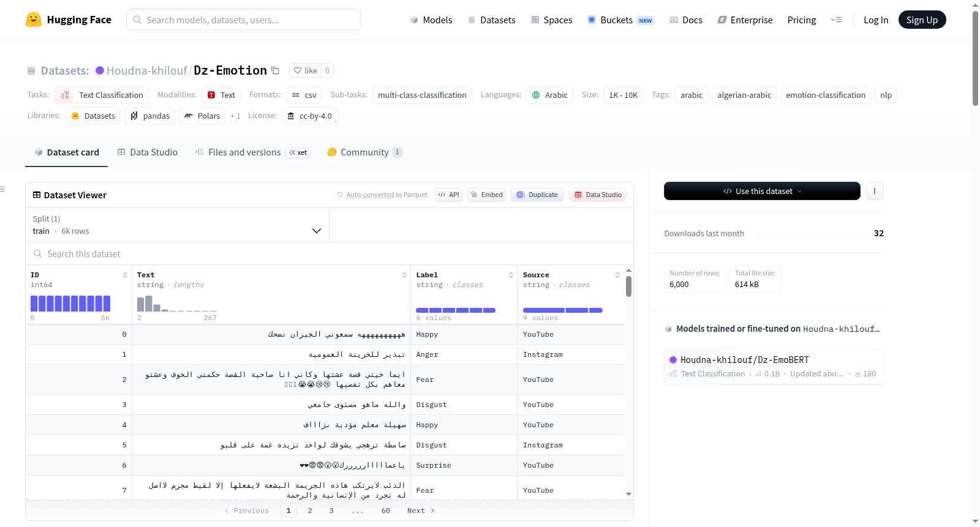Switch to the Dataset card tab
The height and width of the screenshot is (527, 980).
pos(67,152)
